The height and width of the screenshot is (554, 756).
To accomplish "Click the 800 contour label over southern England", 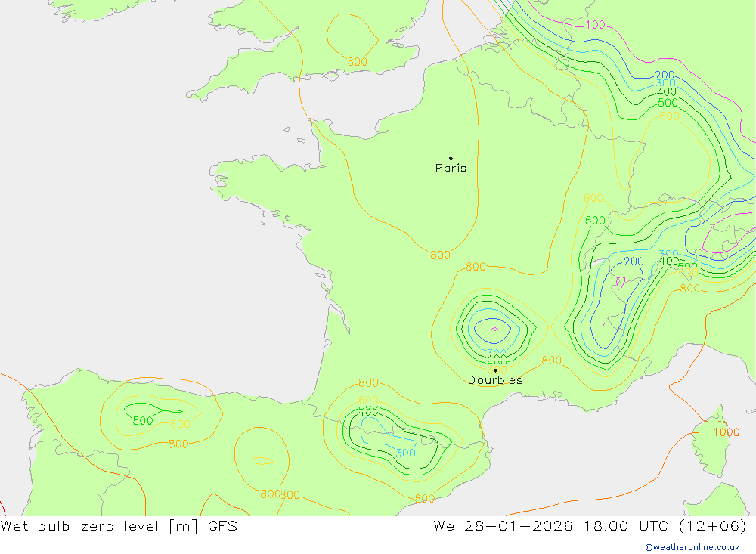I will (358, 62).
